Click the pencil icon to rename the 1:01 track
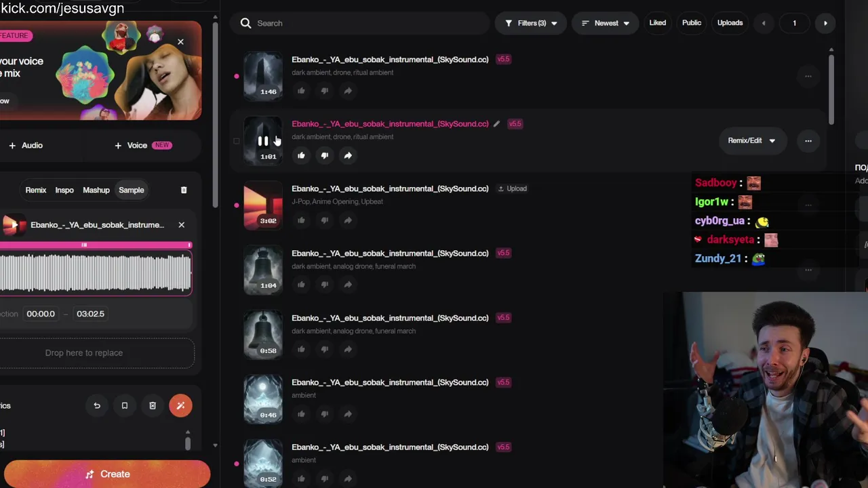The height and width of the screenshot is (488, 868). pos(496,124)
